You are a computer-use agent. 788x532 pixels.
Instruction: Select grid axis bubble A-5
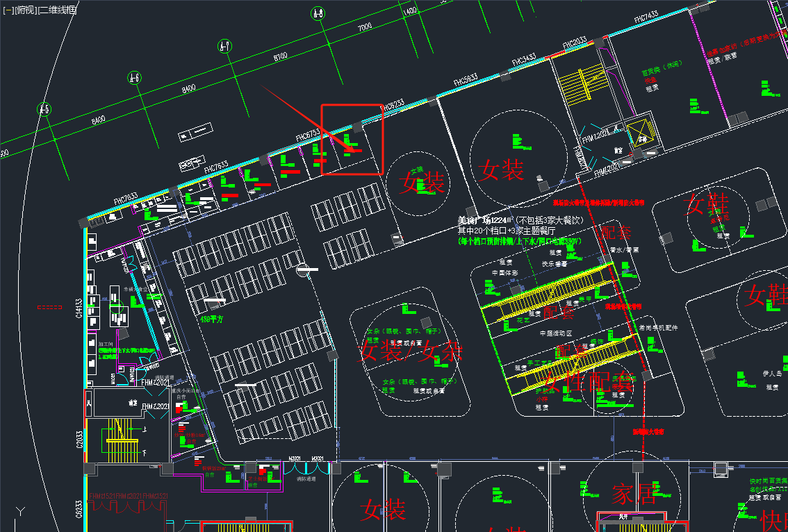tap(44, 109)
